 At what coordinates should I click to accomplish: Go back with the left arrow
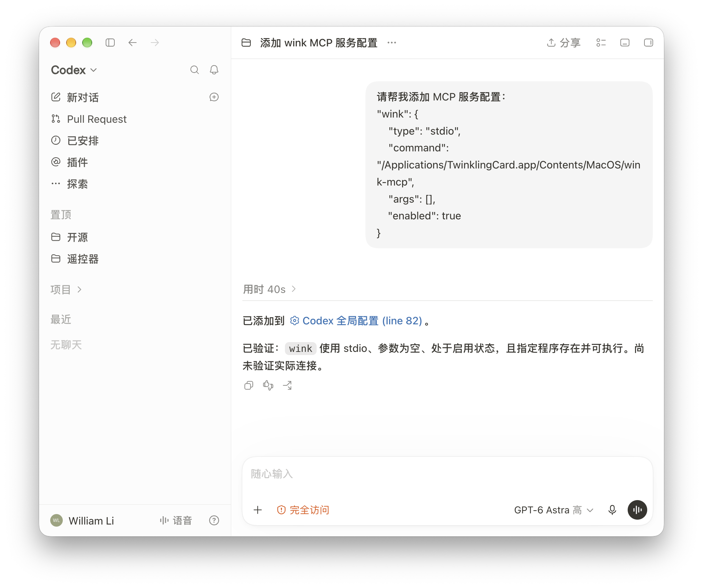click(133, 43)
